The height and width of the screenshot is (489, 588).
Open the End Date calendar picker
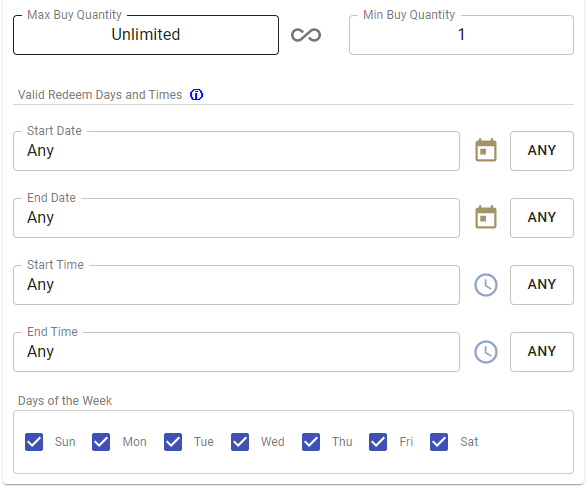486,217
